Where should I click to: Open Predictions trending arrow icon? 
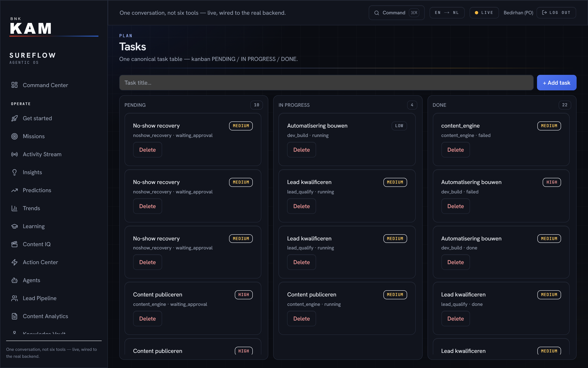click(x=14, y=190)
